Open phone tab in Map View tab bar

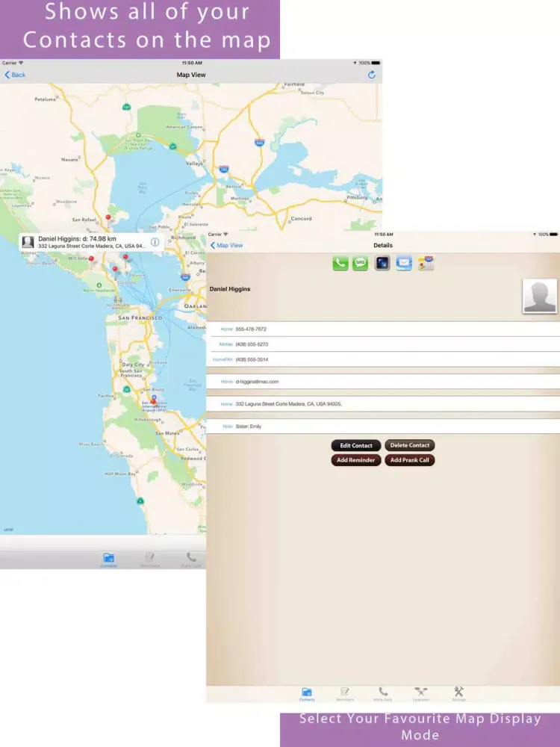[191, 560]
